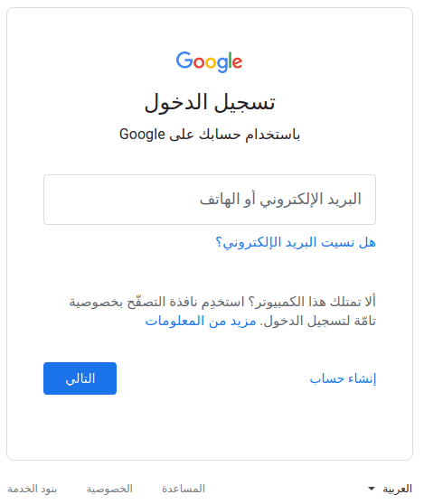Click the تسجيل الدخول heading

pos(210,103)
